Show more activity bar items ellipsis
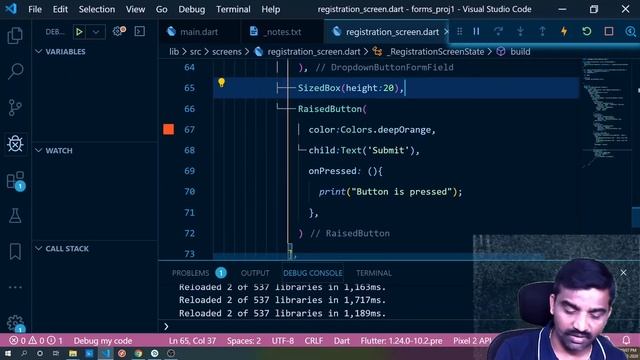Viewport: 640px width, 360px height. click(15, 287)
